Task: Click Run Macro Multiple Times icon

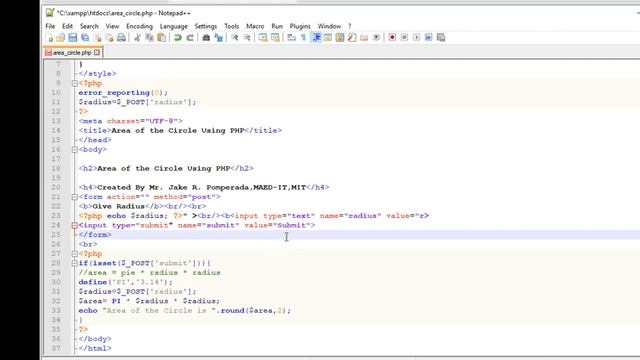Action: pos(429,38)
